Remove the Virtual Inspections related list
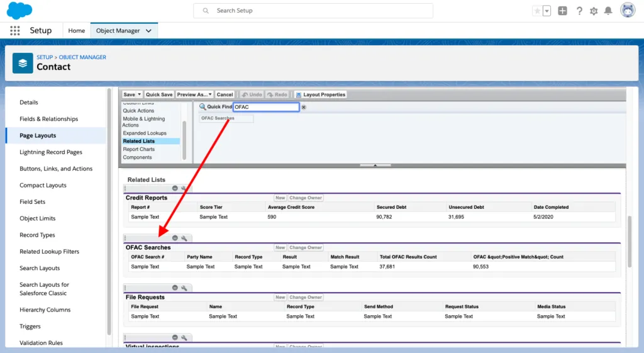The width and height of the screenshot is (644, 353). 175,337
